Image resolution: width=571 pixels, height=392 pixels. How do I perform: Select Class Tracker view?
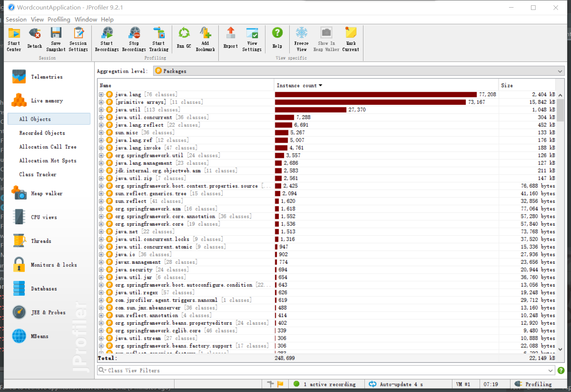tap(38, 174)
